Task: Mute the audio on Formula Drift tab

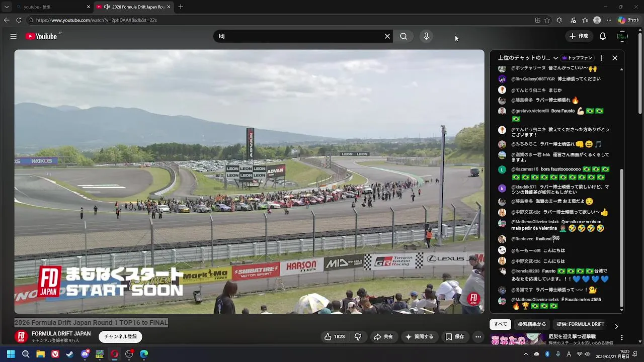Action: click(x=107, y=7)
